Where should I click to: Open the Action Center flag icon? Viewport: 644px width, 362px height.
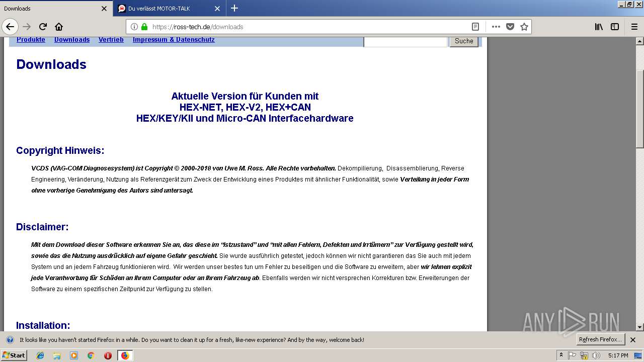[x=572, y=355]
